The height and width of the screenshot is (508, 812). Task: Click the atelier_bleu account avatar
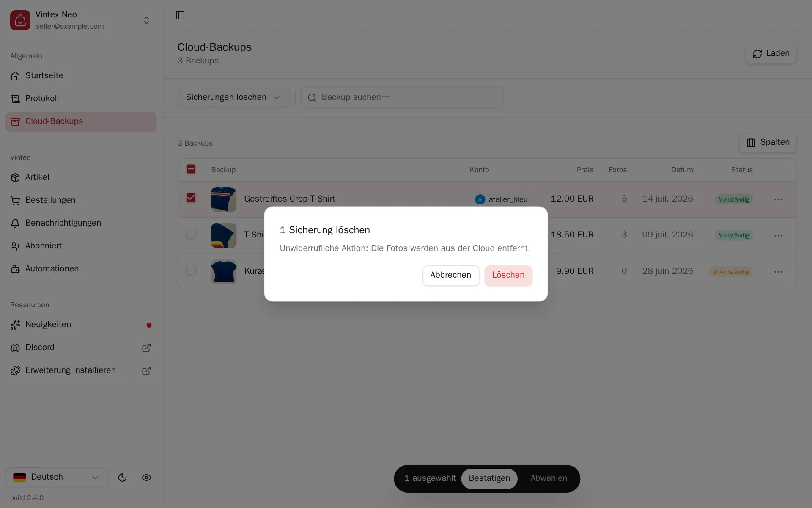tap(480, 199)
